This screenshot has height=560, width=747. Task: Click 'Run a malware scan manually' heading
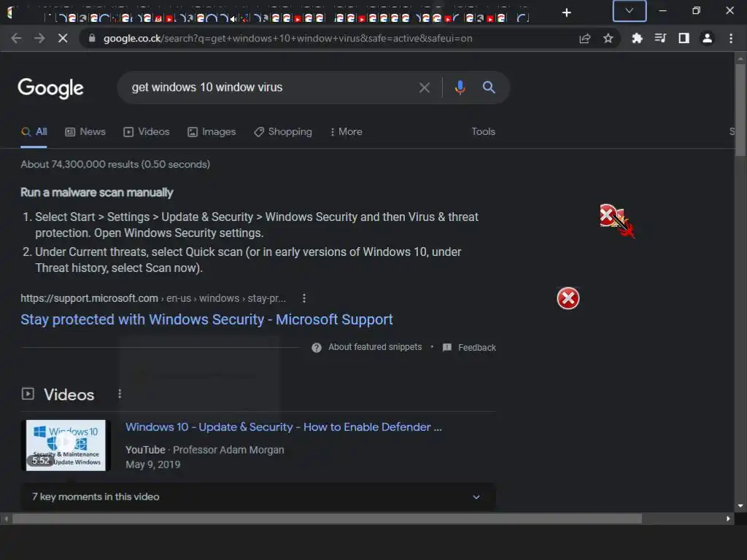tap(97, 192)
